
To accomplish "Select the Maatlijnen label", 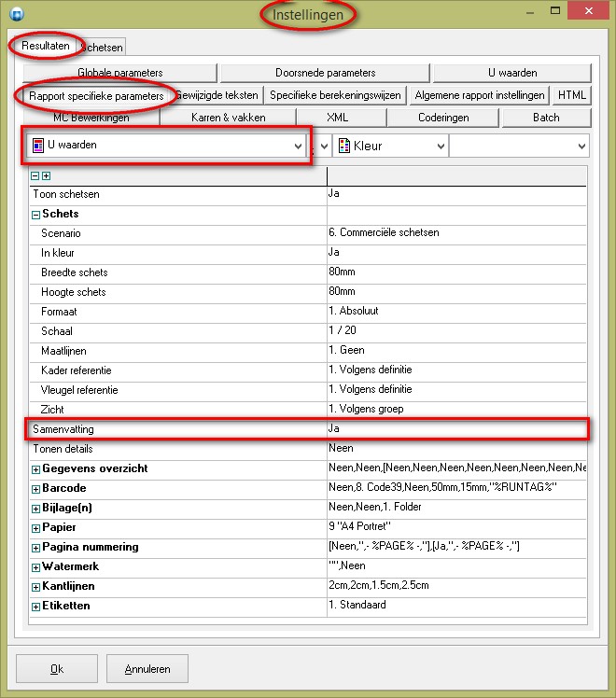I will coord(63,351).
